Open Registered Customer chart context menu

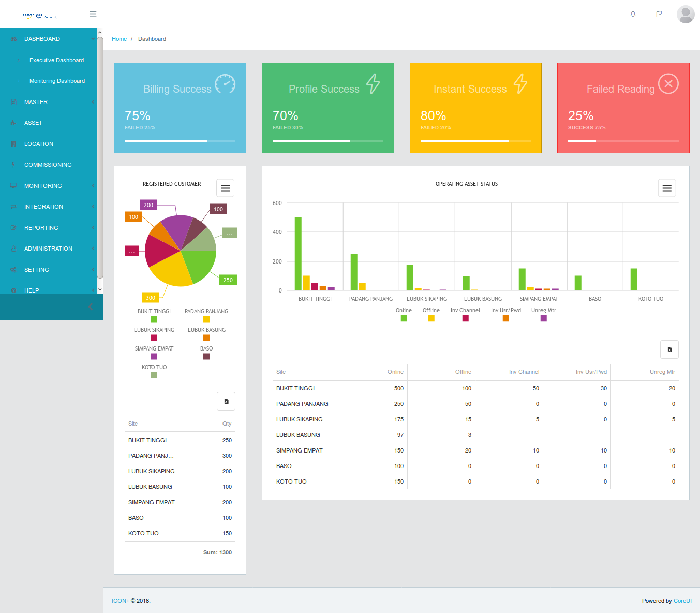click(x=225, y=188)
